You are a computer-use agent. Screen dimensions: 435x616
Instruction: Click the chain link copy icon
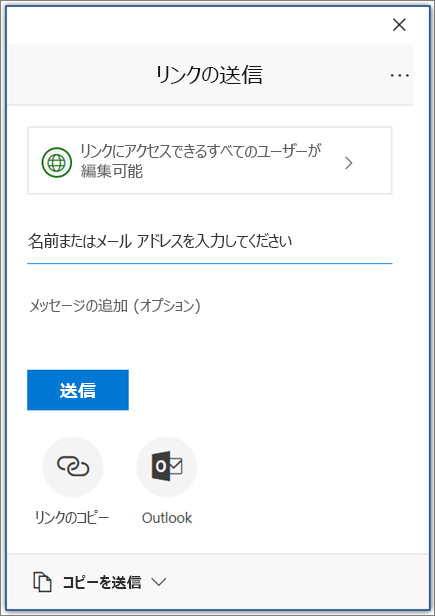73,467
